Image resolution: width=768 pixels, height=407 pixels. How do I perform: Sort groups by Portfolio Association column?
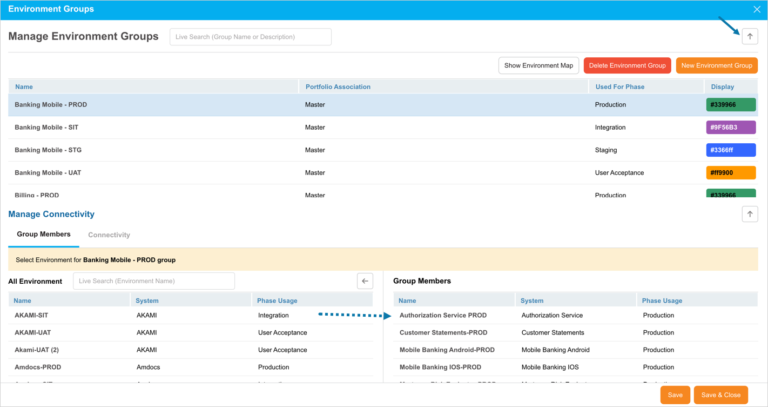pos(340,87)
